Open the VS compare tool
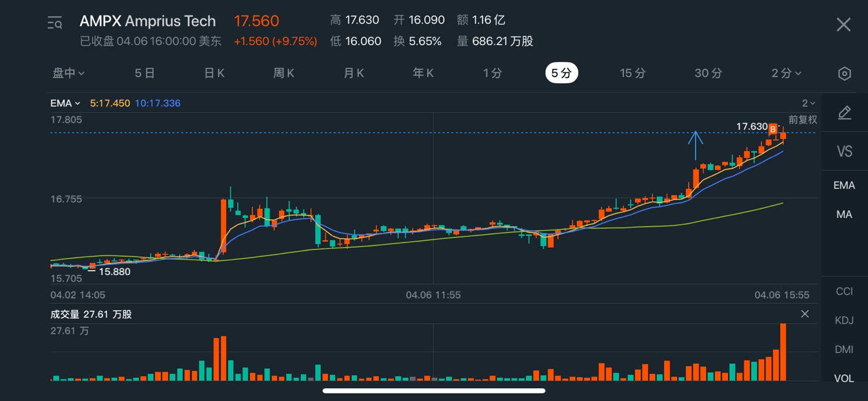The width and height of the screenshot is (868, 401). pyautogui.click(x=844, y=152)
